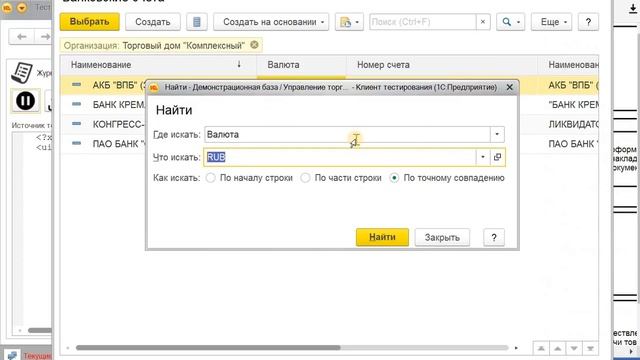Image resolution: width=640 pixels, height=360 pixels.
Task: Click the Что искать field containing RUB
Action: [340, 157]
